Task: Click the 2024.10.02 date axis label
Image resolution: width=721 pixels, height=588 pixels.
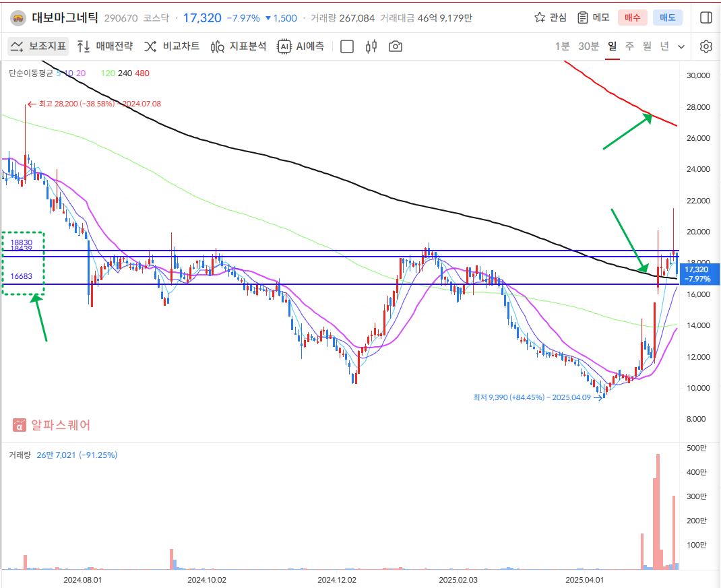Action: click(x=207, y=580)
